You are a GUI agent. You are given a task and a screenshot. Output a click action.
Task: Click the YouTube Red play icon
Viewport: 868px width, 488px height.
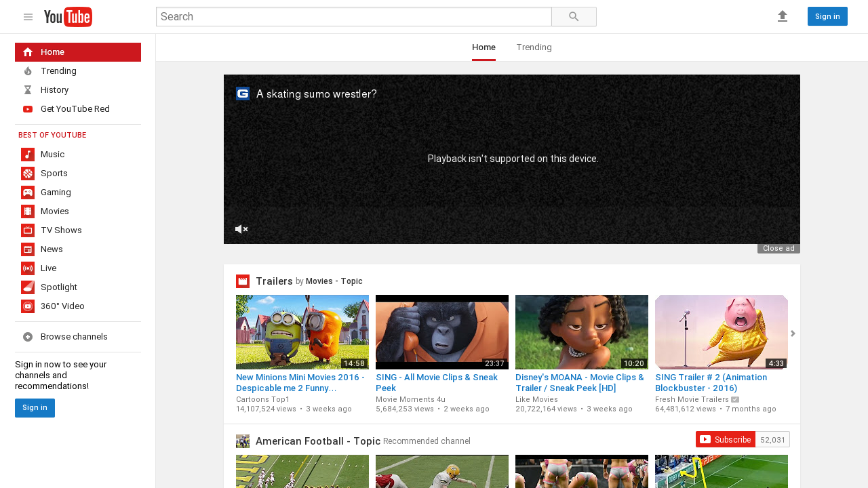[x=28, y=109]
